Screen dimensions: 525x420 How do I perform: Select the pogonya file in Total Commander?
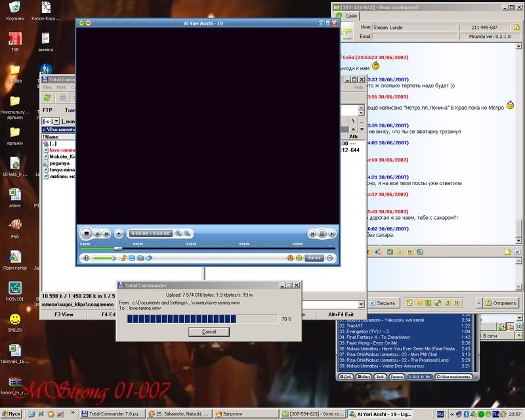pyautogui.click(x=59, y=163)
